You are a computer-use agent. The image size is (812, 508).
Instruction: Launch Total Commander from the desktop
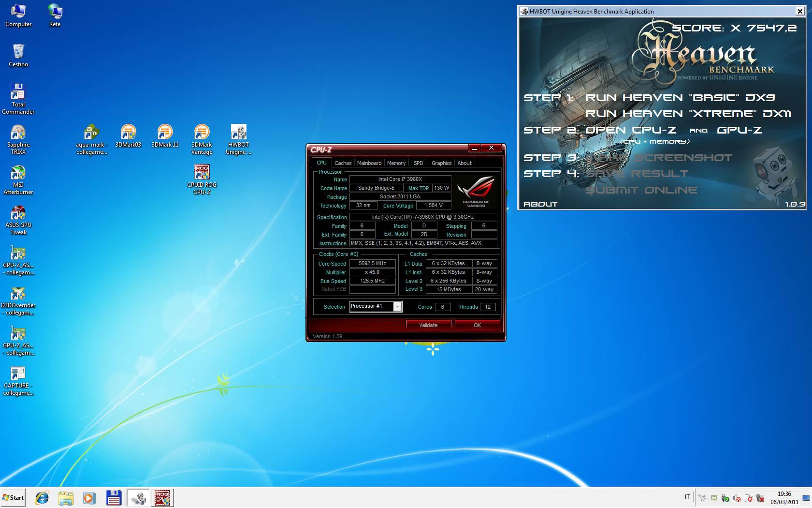click(x=18, y=99)
